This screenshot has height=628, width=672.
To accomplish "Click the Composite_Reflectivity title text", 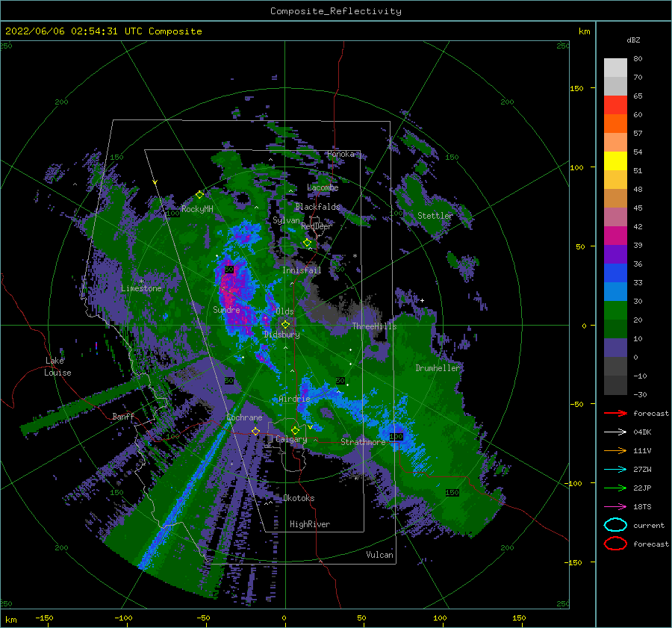I will click(336, 11).
